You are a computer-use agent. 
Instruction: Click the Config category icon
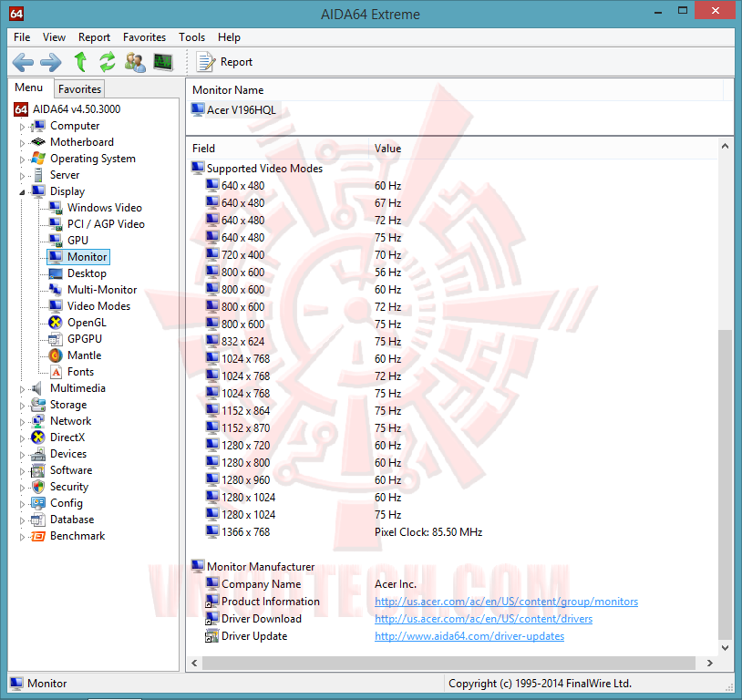pos(38,503)
